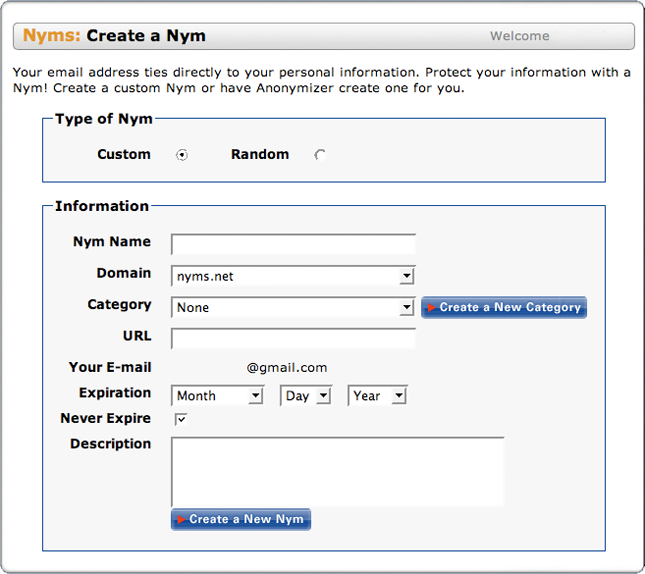Image resolution: width=645 pixels, height=574 pixels.
Task: Click the Information section legend
Action: (102, 206)
